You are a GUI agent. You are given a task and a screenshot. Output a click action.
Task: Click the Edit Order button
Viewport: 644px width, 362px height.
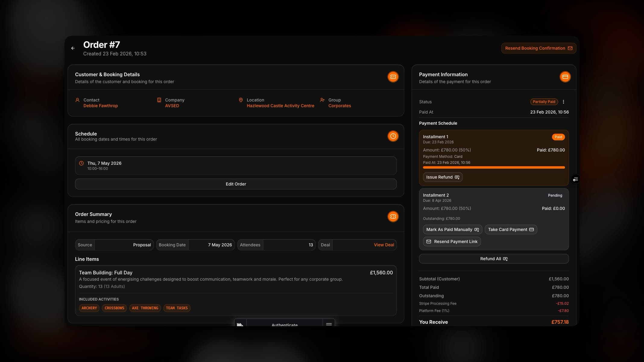(236, 184)
